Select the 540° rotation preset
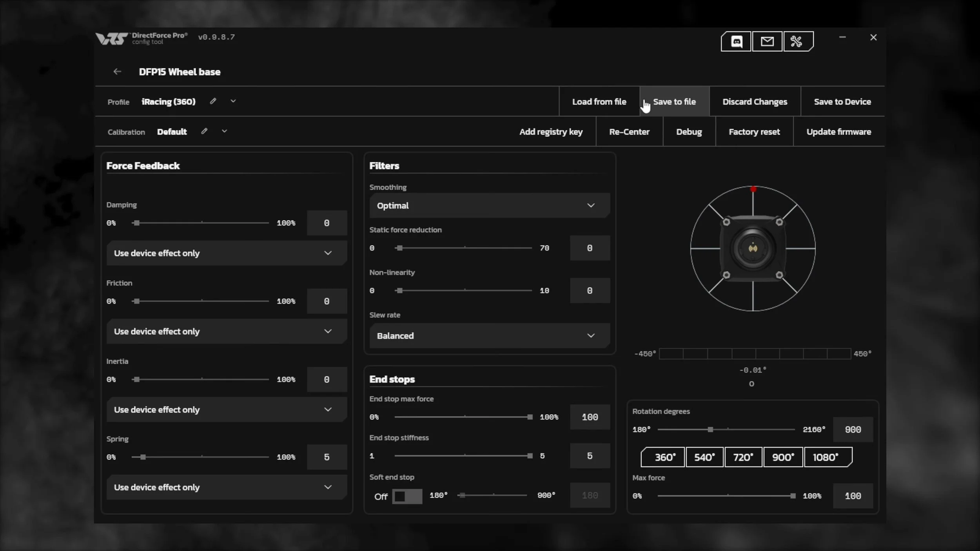This screenshot has width=980, height=551. point(704,457)
